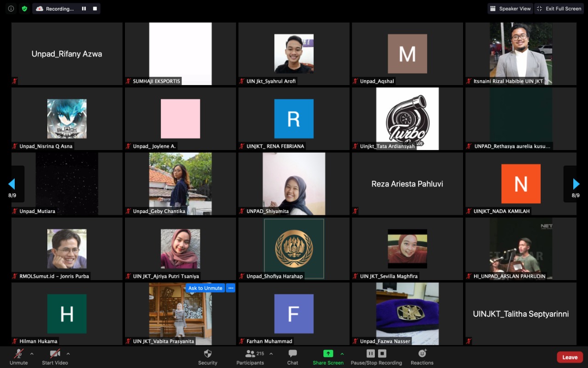Unmute the microphone
588x368 pixels.
pyautogui.click(x=19, y=357)
